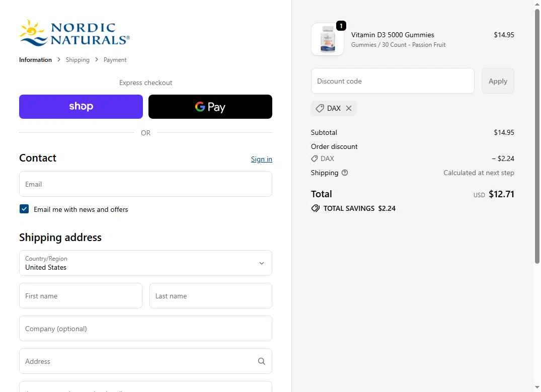Click the Shipping address heading
541x392 pixels.
[x=60, y=238]
